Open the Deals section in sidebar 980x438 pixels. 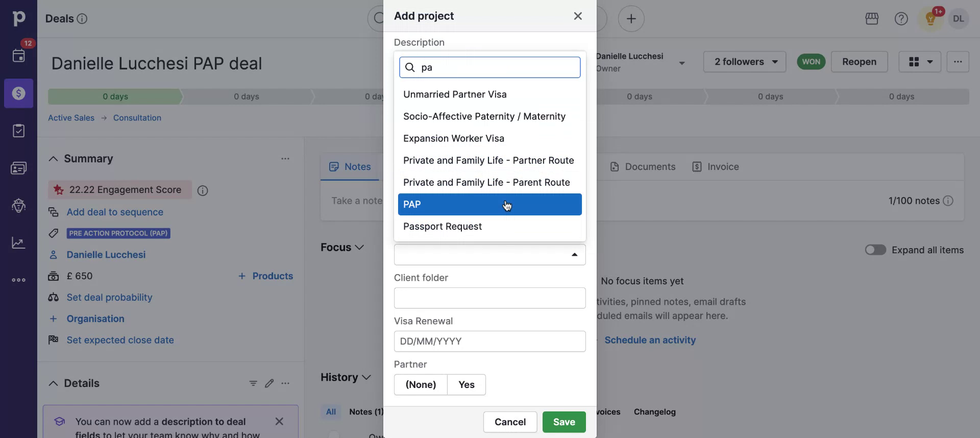[19, 93]
